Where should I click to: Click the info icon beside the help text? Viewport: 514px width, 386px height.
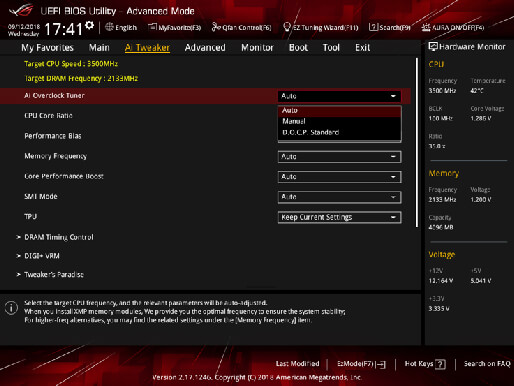click(11, 308)
